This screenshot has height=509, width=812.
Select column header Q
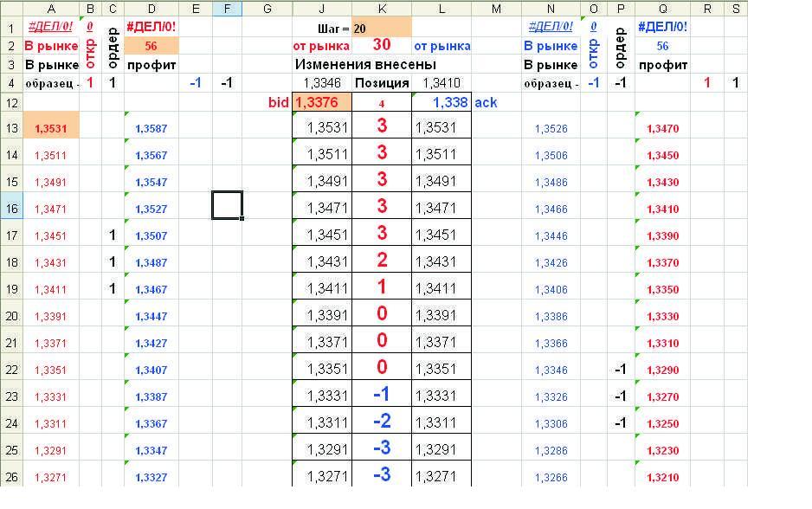pyautogui.click(x=662, y=9)
